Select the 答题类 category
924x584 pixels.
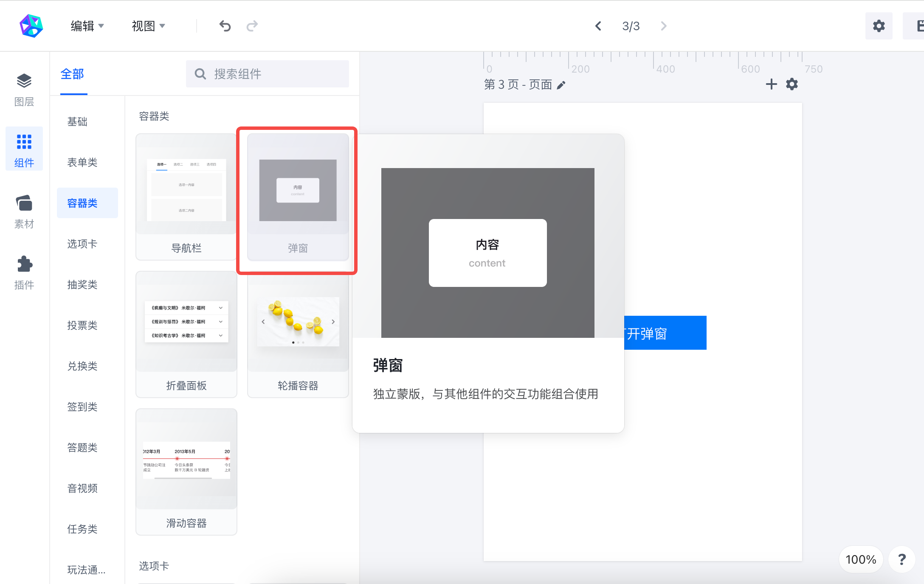pyautogui.click(x=82, y=447)
